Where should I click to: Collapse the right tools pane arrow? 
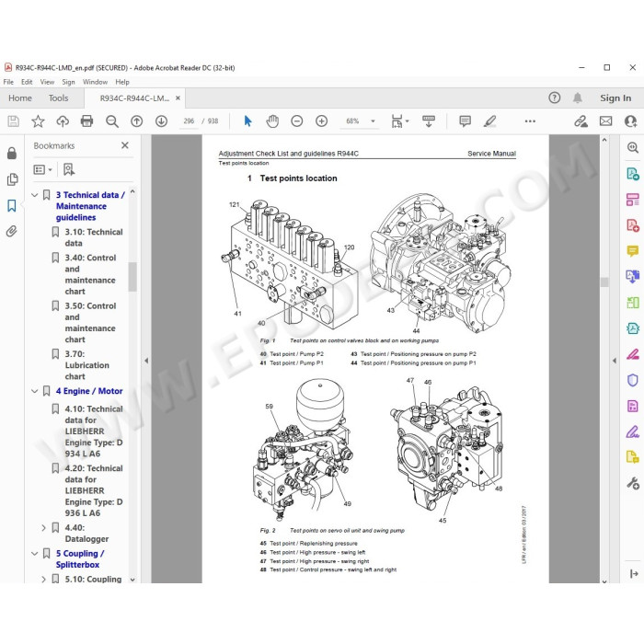pos(615,361)
